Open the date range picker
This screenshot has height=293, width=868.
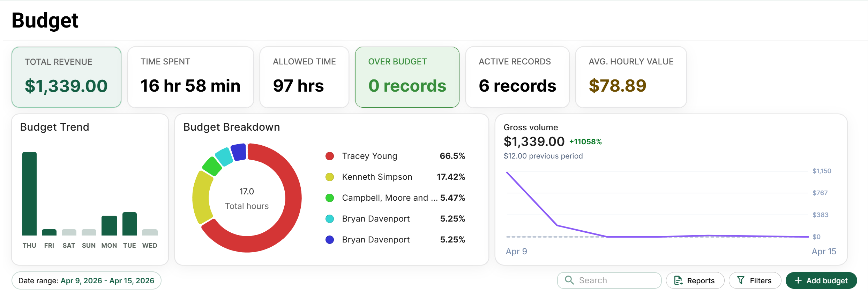pyautogui.click(x=86, y=280)
